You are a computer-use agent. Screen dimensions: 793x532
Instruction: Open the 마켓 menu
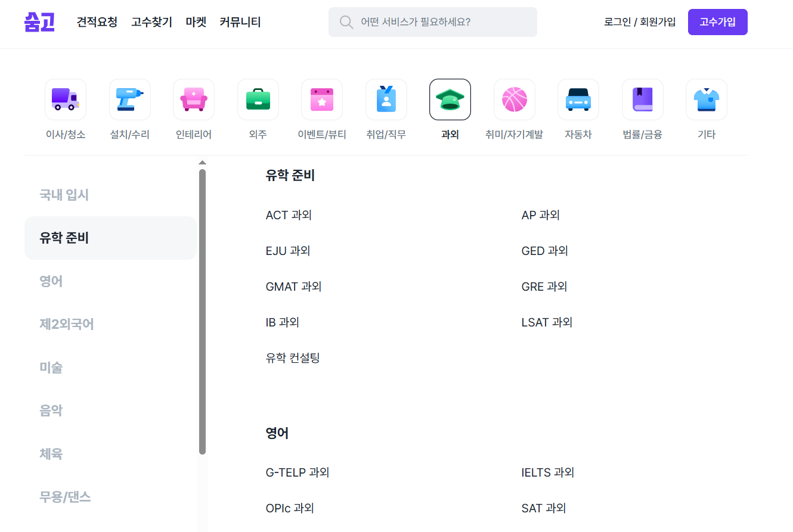[x=196, y=22]
